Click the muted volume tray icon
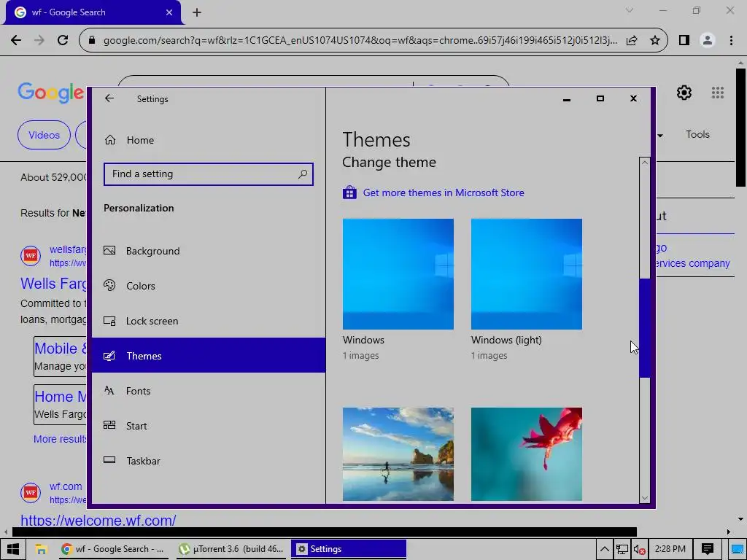The height and width of the screenshot is (560, 747). coord(639,550)
